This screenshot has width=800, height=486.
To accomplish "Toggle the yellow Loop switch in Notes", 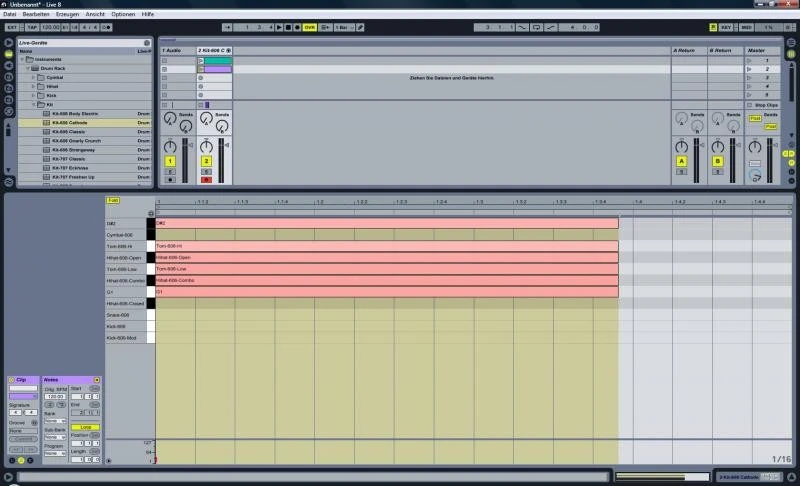I will point(86,427).
